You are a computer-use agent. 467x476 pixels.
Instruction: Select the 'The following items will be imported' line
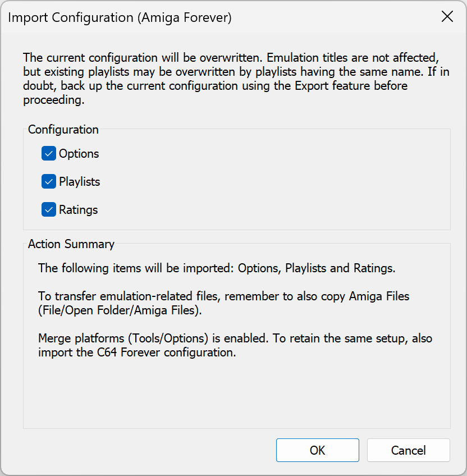217,268
